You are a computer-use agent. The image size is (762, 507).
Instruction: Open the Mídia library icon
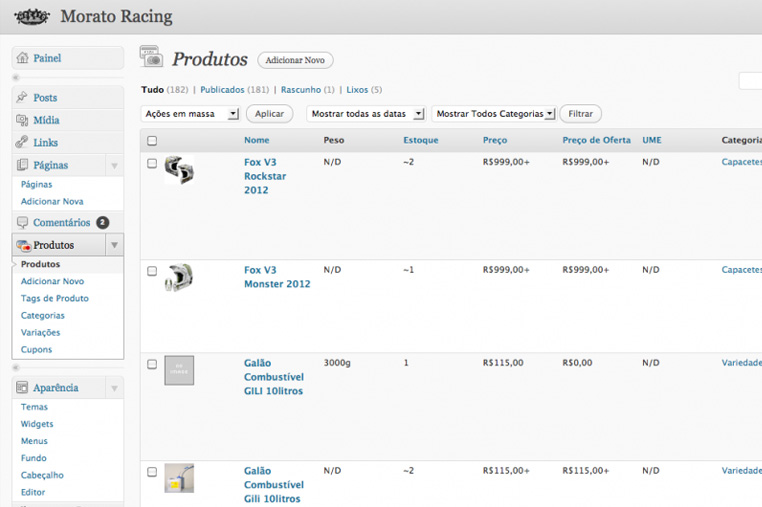point(23,120)
